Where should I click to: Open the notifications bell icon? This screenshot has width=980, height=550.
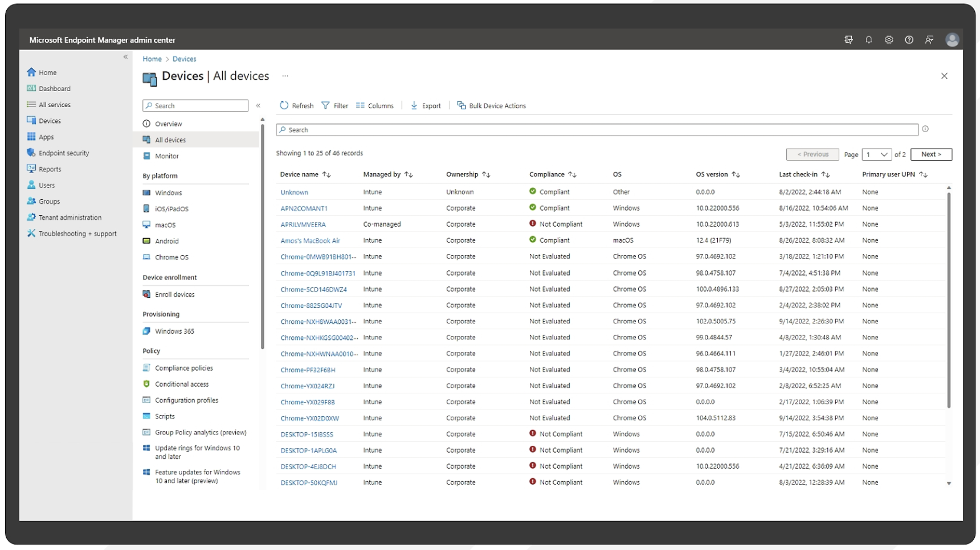coord(869,40)
